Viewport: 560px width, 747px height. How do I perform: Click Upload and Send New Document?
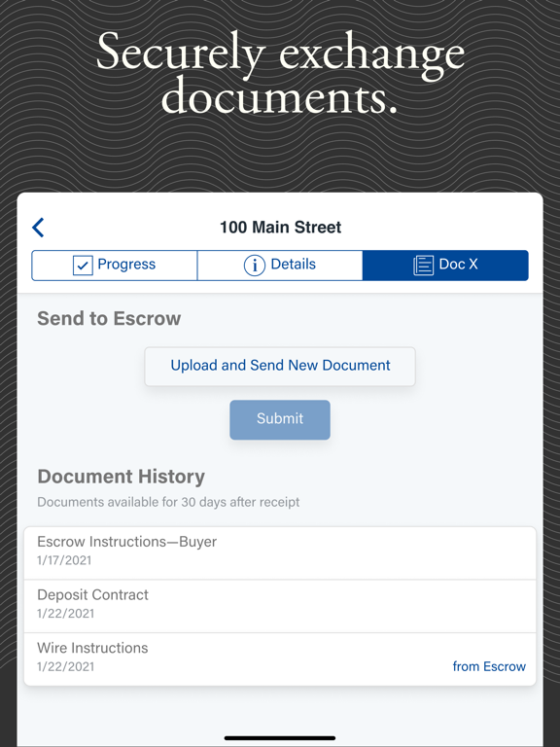click(280, 366)
